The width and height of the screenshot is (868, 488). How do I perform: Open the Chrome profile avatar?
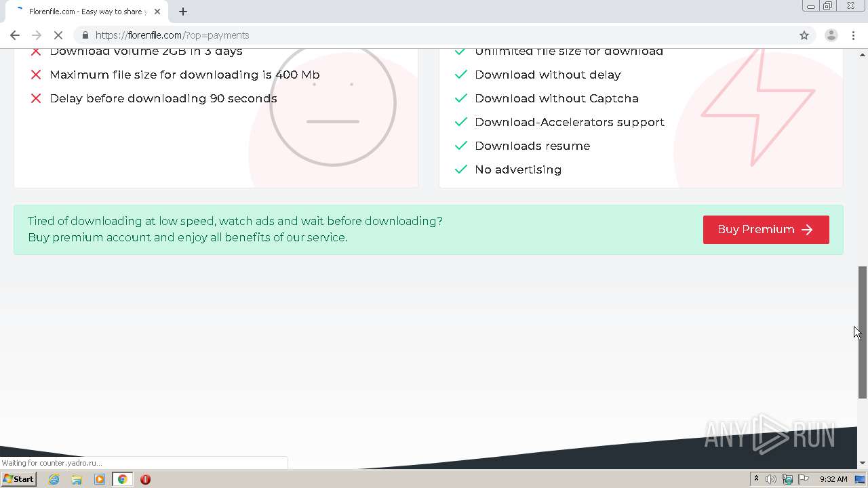point(831,35)
